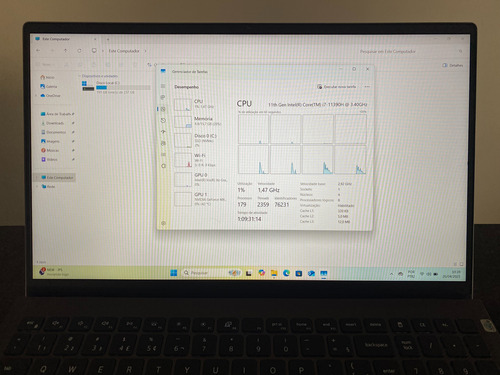Select 'Este Computador' in Explorer sidebar
500x375 pixels.
point(57,177)
